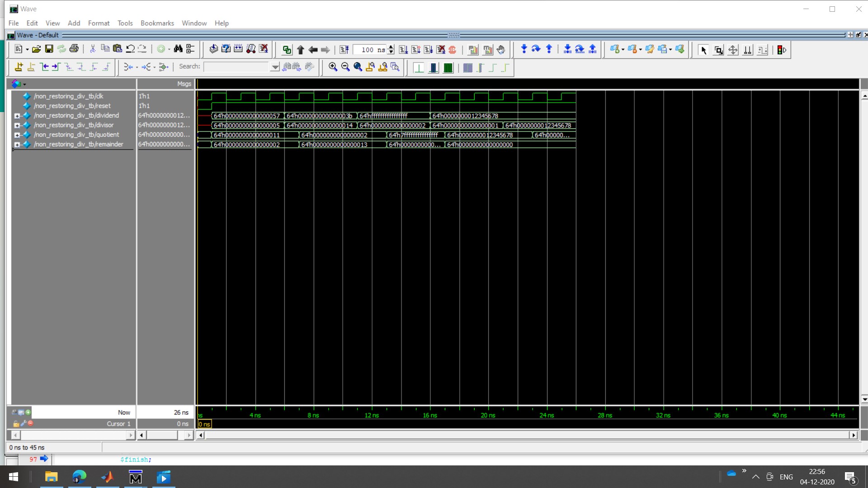Toggle the Select Mode arrow tool
The image size is (868, 488).
coord(703,50)
